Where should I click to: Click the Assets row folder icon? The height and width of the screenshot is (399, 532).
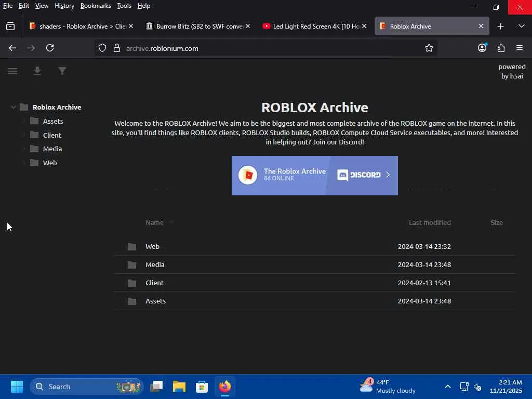tap(132, 301)
